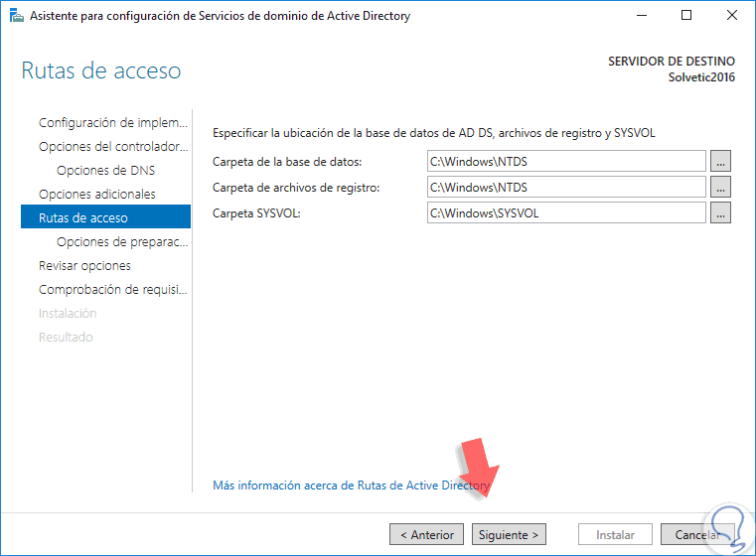The width and height of the screenshot is (756, 556).
Task: Continue with the Siguiente button
Action: click(509, 534)
